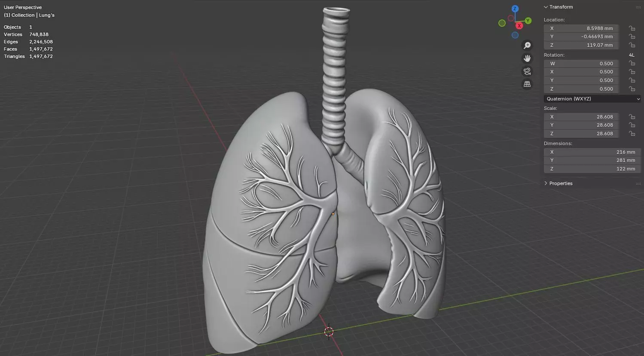644x356 pixels.
Task: Lock the Rotation Z field
Action: pyautogui.click(x=632, y=89)
